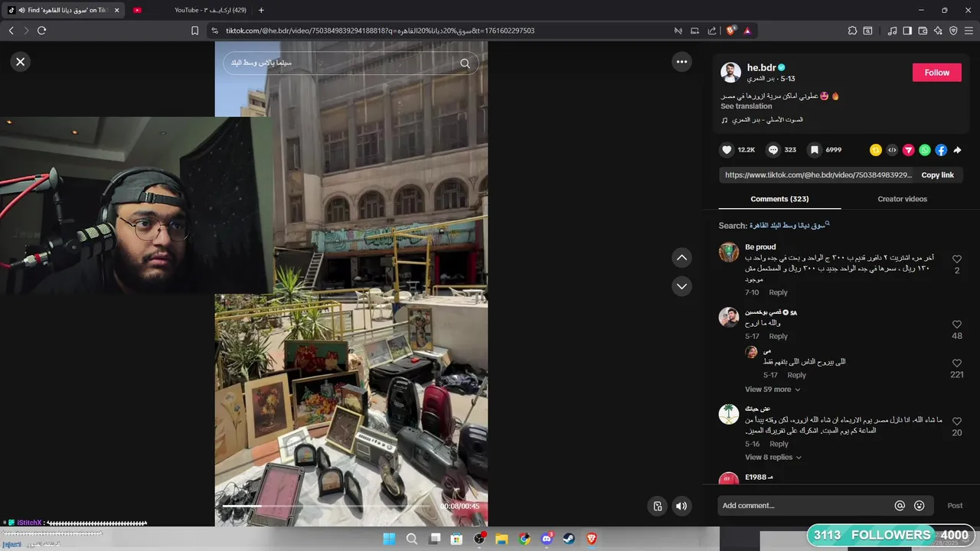The height and width of the screenshot is (551, 980).
Task: Open Discord from the taskbar
Action: pos(547,539)
